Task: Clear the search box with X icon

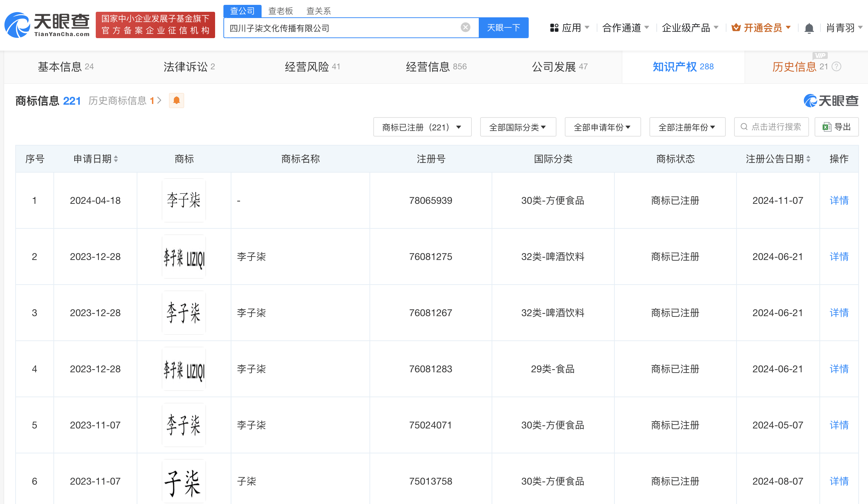Action: (x=465, y=27)
